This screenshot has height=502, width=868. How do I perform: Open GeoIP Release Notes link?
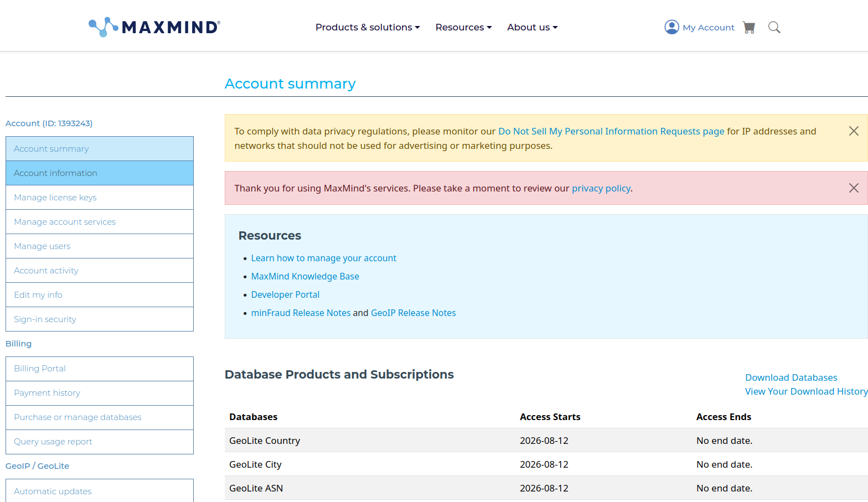point(414,313)
